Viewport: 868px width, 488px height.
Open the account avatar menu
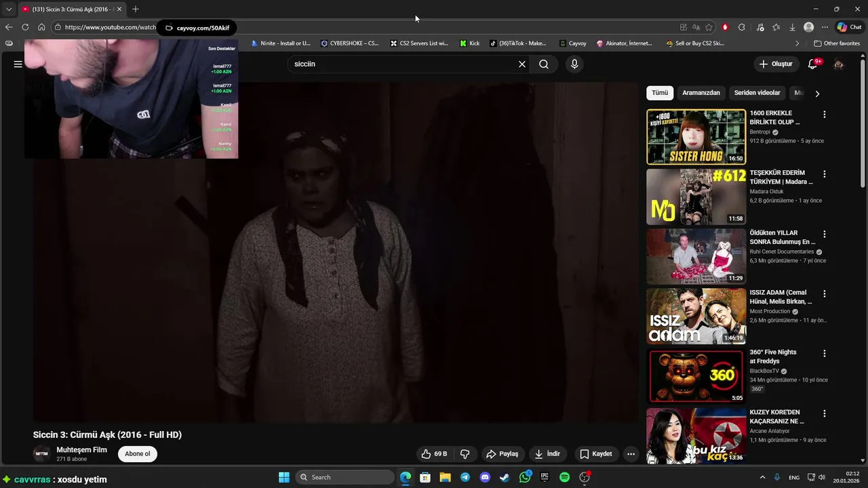[x=839, y=64]
